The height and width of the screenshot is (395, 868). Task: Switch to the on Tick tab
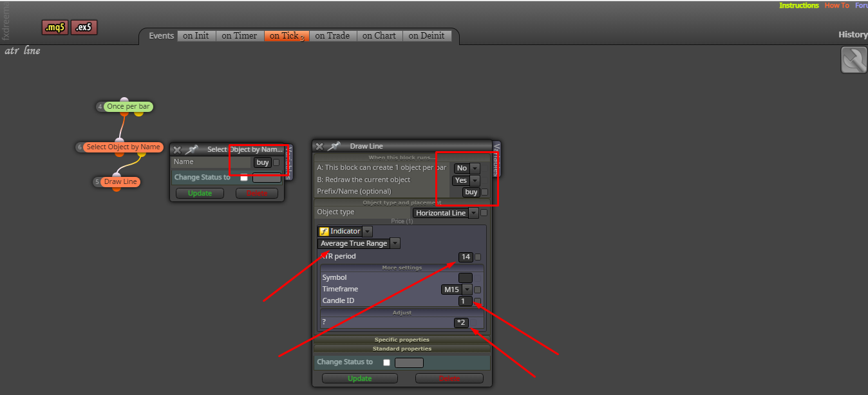tap(287, 36)
